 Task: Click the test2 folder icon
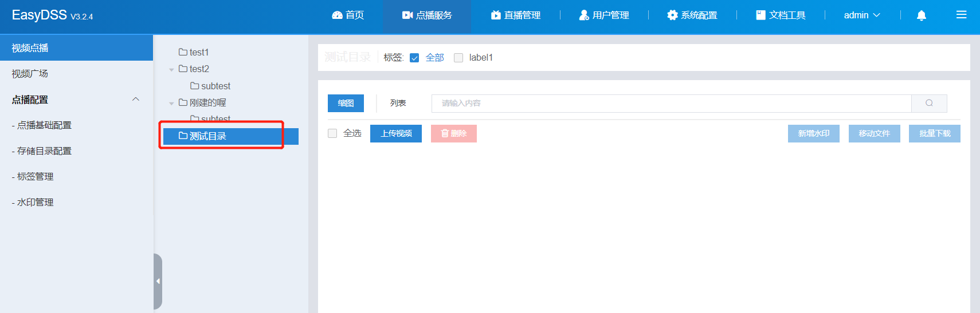183,69
